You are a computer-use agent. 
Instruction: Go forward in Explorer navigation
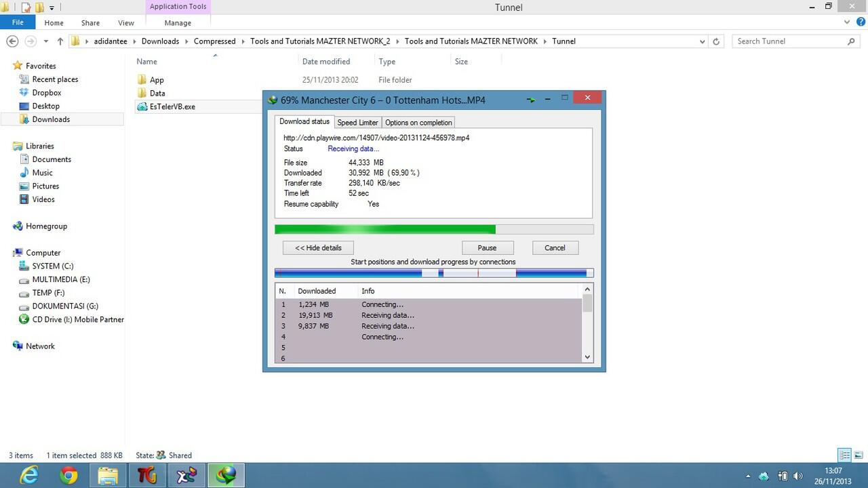30,41
